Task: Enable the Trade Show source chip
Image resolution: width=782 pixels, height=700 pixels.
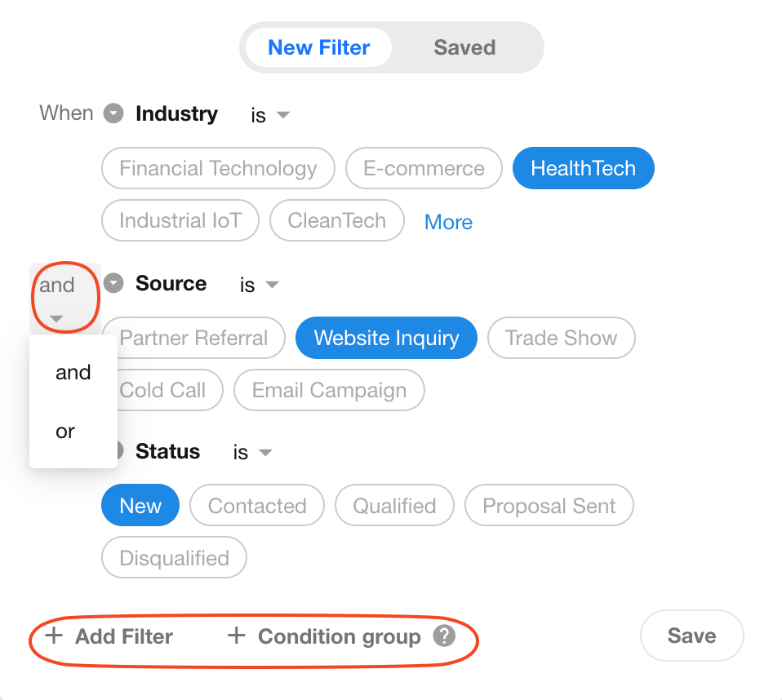Action: click(x=561, y=338)
